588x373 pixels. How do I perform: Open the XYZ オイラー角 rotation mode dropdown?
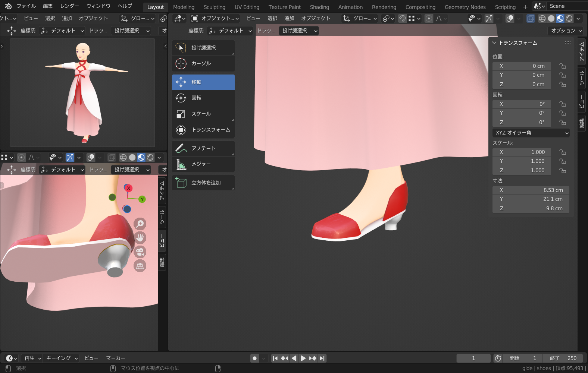(x=531, y=133)
